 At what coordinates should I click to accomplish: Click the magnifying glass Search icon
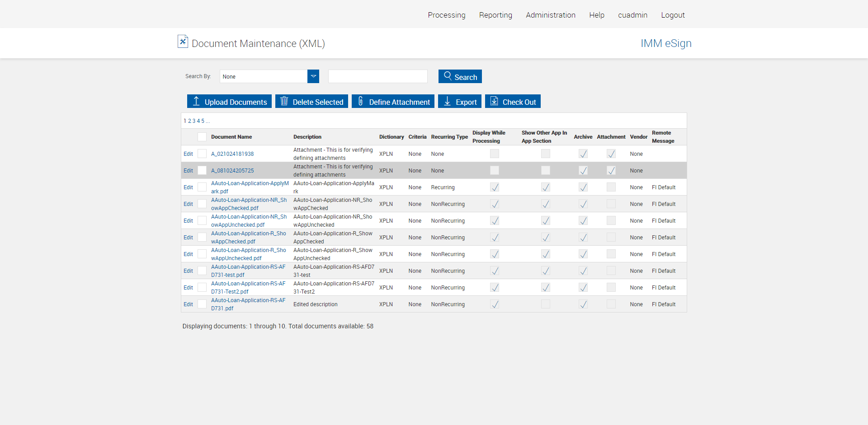coord(448,76)
